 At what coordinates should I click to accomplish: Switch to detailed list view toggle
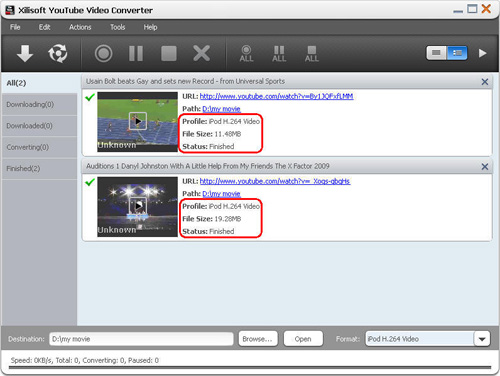(x=457, y=53)
